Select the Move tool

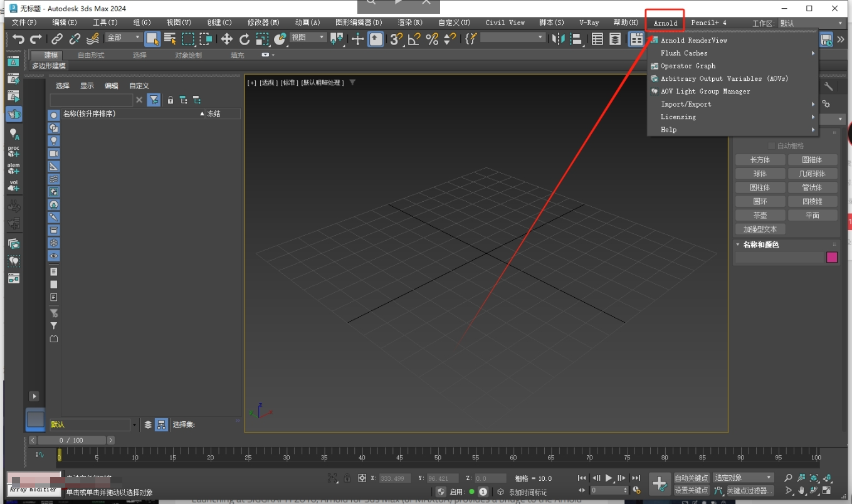(227, 39)
